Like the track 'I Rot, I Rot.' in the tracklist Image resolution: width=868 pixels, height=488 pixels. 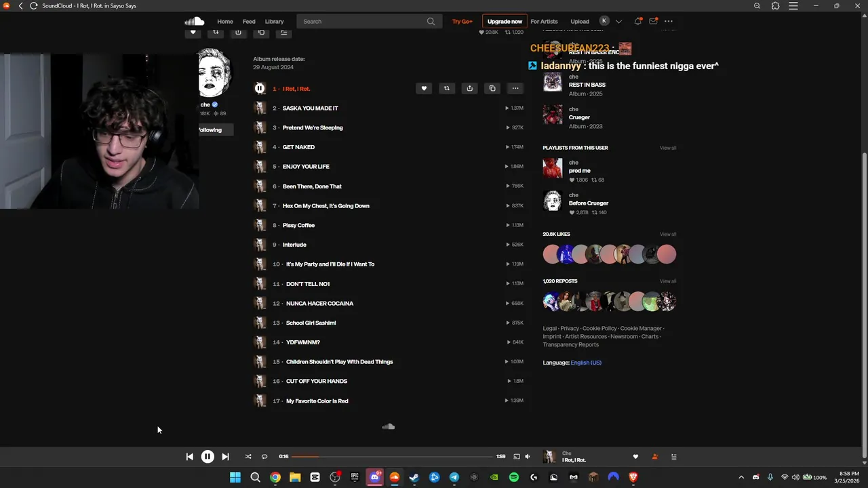point(424,88)
